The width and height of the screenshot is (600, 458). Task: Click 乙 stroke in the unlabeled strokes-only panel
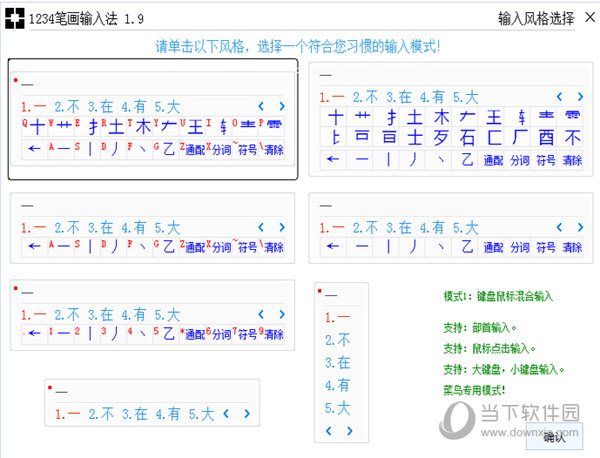tap(467, 247)
